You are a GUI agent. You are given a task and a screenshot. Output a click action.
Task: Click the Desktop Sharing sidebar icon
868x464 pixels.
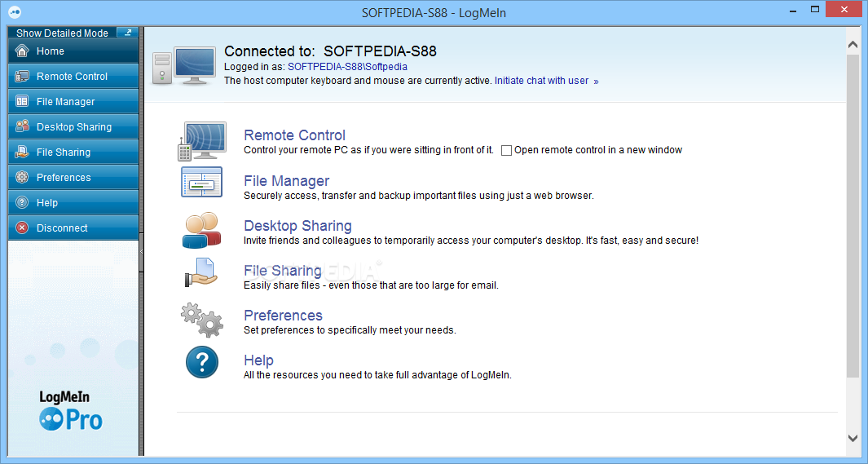click(22, 126)
